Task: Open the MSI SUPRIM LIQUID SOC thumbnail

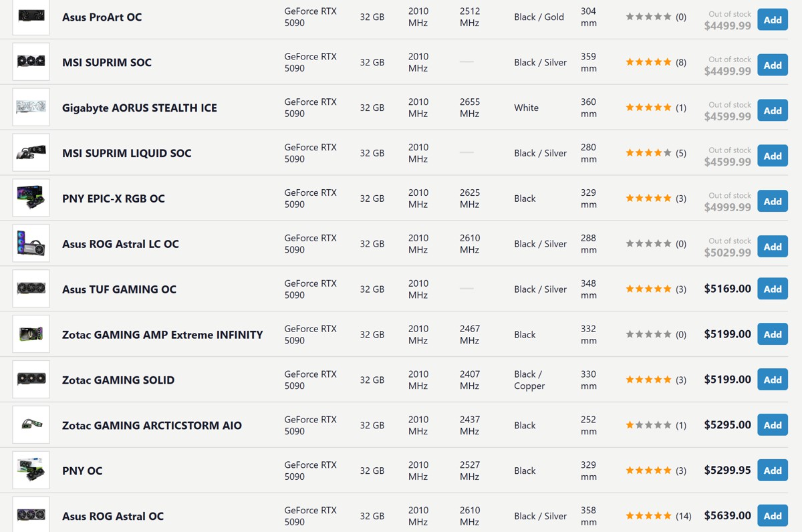Action: pyautogui.click(x=31, y=153)
